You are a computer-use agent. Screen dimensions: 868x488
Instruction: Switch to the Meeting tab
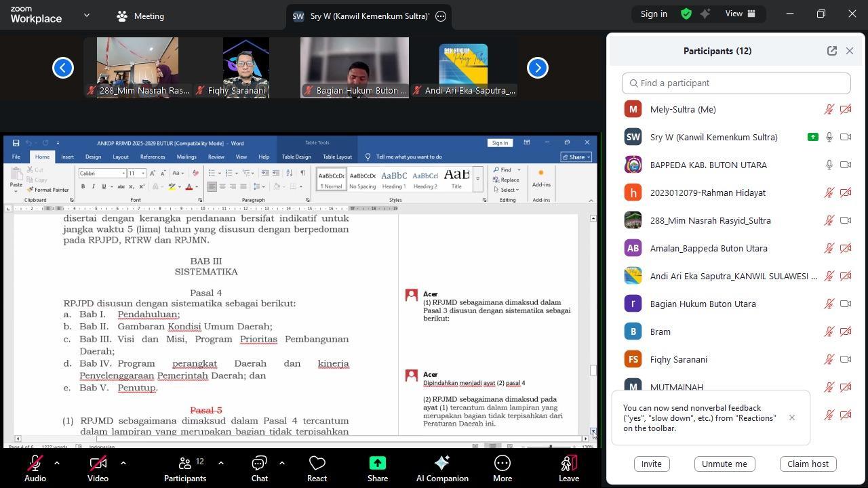tap(140, 16)
